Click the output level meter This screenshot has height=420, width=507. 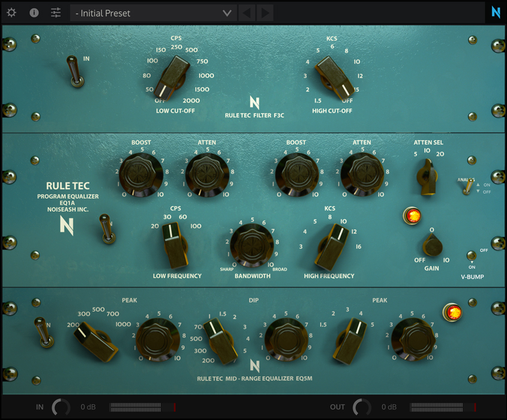click(443, 407)
